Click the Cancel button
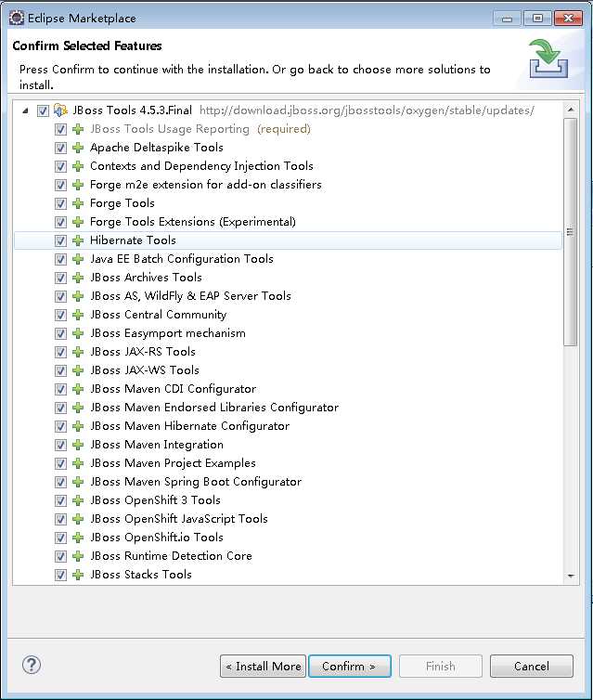593x700 pixels. (531, 666)
